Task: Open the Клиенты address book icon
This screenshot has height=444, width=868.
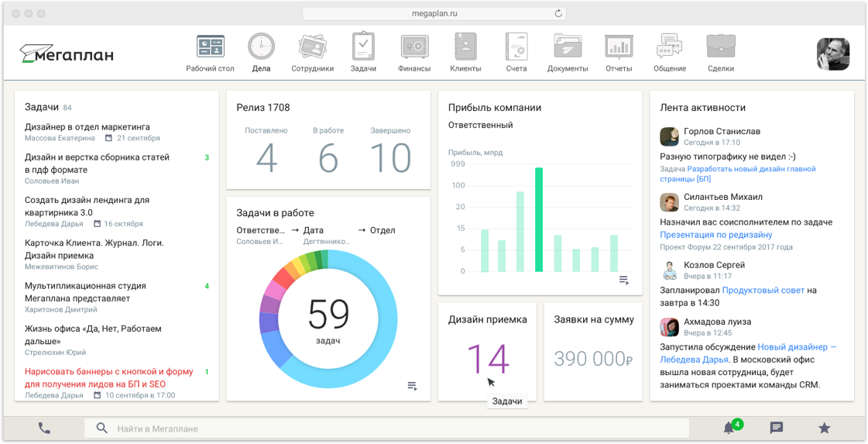Action: [465, 47]
